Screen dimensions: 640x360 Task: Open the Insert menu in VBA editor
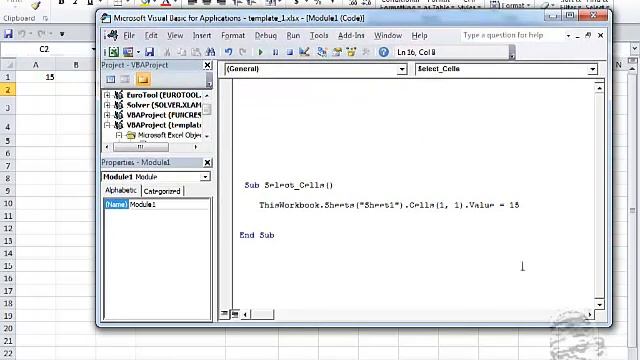click(202, 36)
